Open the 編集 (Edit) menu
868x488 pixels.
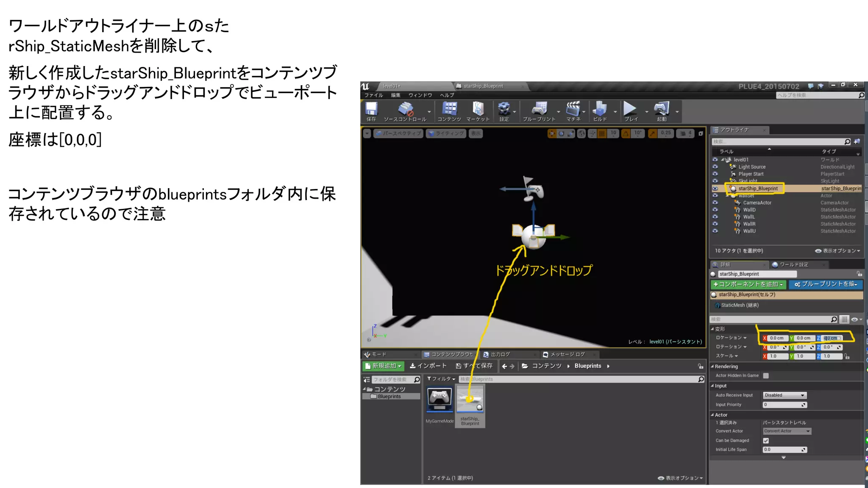tap(395, 95)
